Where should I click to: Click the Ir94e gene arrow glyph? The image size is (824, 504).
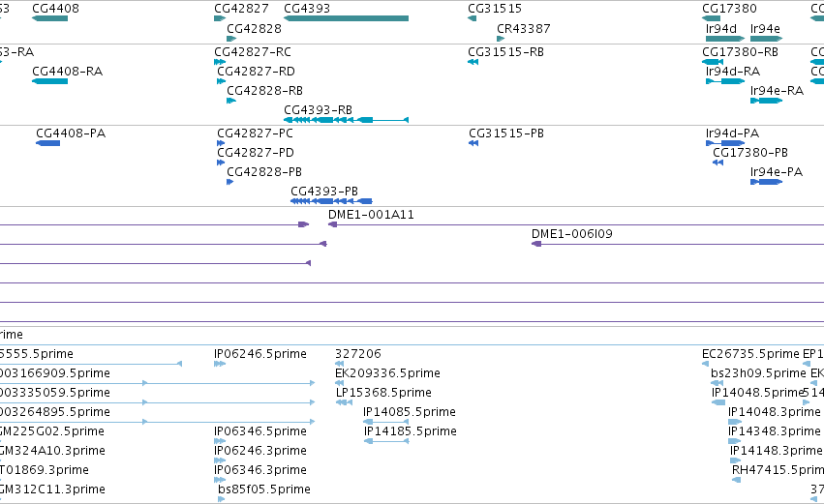coord(766,39)
